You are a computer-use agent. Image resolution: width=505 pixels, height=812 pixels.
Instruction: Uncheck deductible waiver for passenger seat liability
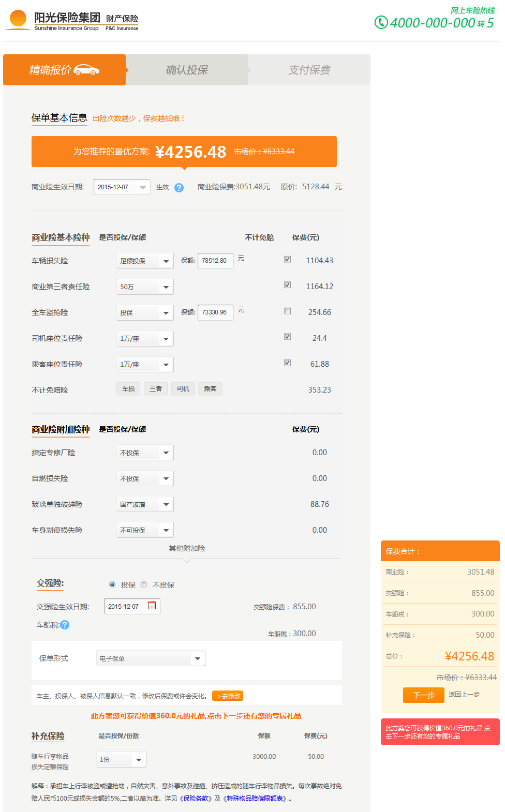(x=287, y=363)
